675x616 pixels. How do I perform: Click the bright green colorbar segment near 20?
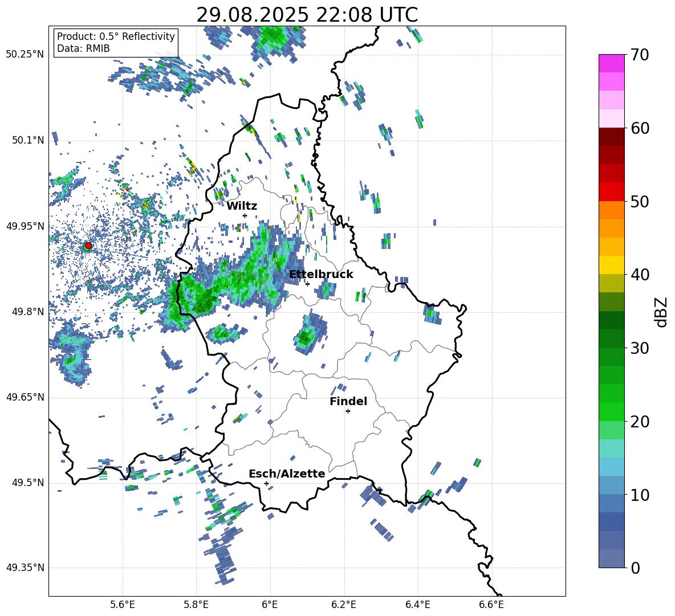tap(611, 411)
